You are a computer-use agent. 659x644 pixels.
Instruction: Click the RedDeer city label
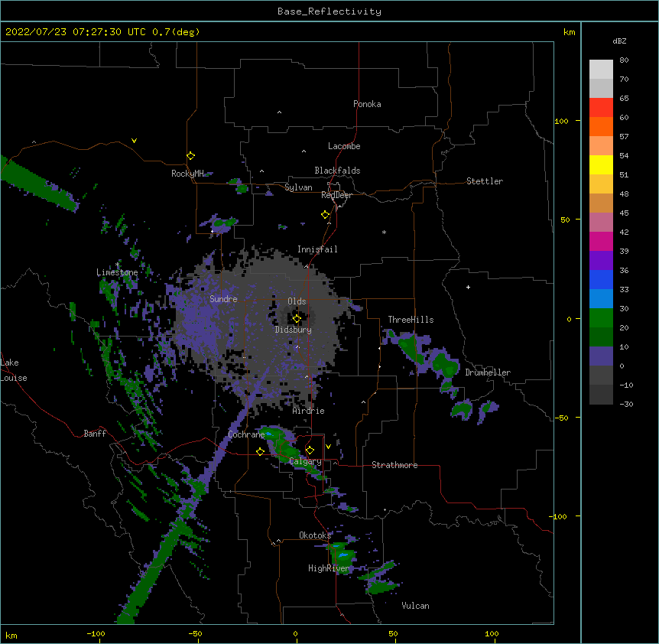[336, 195]
